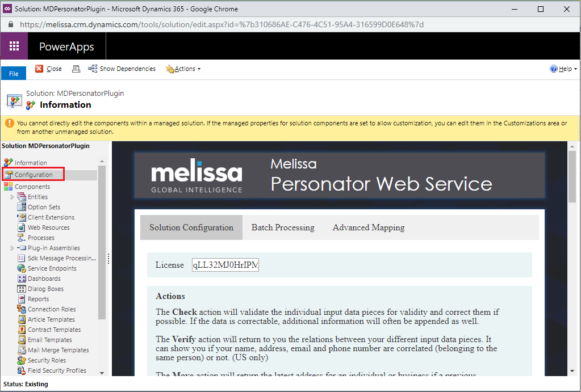
Task: Select Configuration in the solution tree
Action: pos(34,175)
